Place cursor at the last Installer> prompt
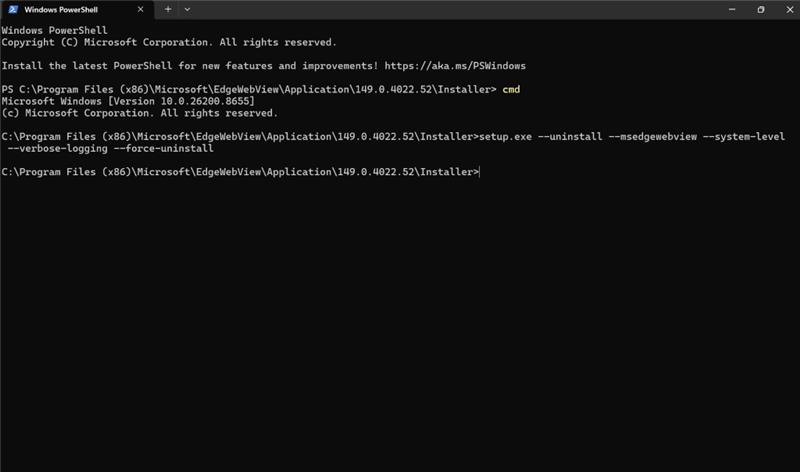The width and height of the screenshot is (800, 472). tap(480, 172)
